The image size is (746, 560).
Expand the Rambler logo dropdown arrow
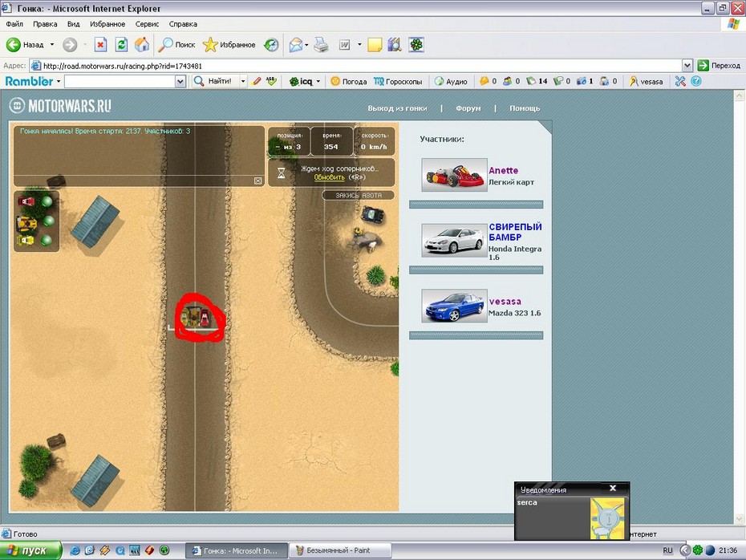pos(59,81)
